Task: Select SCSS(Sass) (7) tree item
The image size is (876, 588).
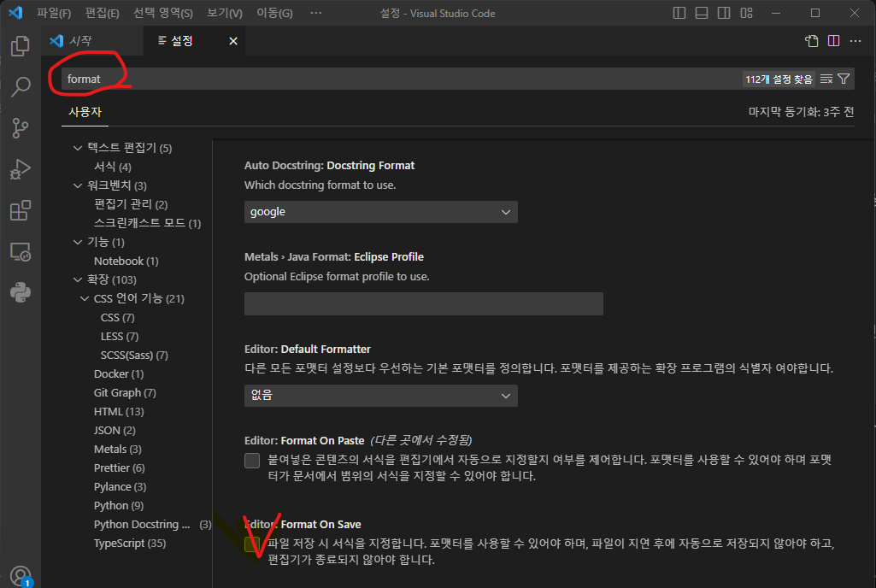Action: (134, 356)
